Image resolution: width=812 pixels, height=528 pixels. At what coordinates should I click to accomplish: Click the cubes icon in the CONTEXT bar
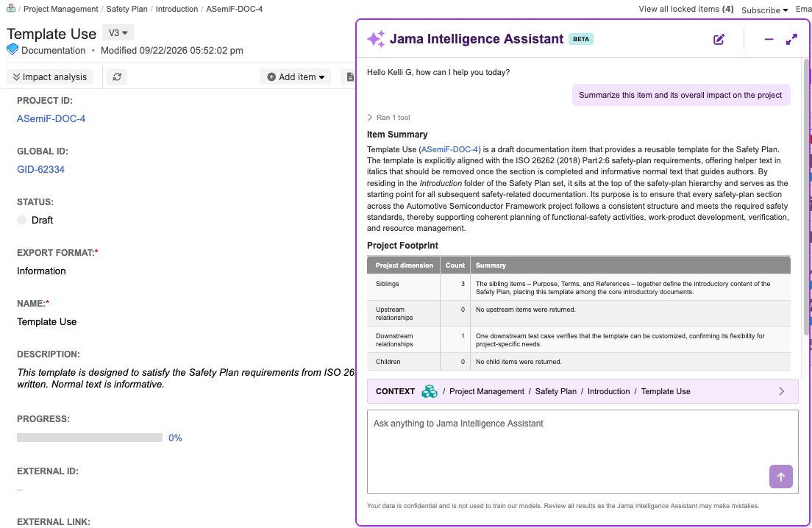click(x=430, y=391)
